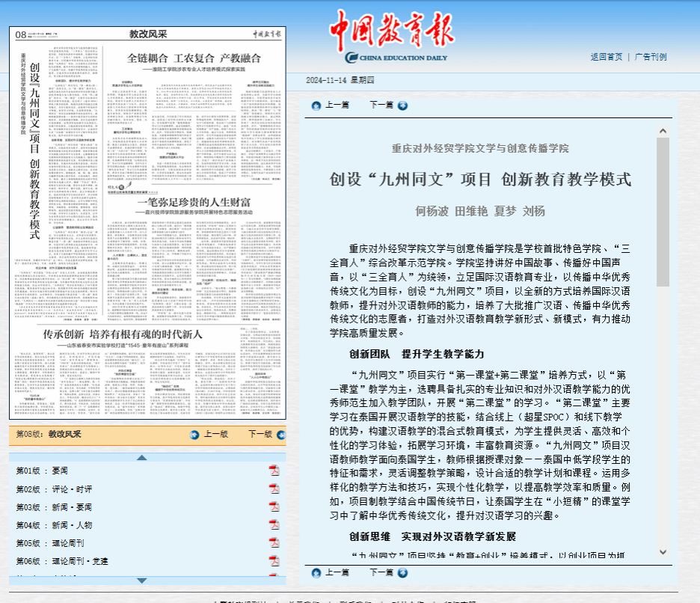The height and width of the screenshot is (603, 700).
Task: Click the 下一篇 arrow icon above the article
Action: (x=403, y=105)
